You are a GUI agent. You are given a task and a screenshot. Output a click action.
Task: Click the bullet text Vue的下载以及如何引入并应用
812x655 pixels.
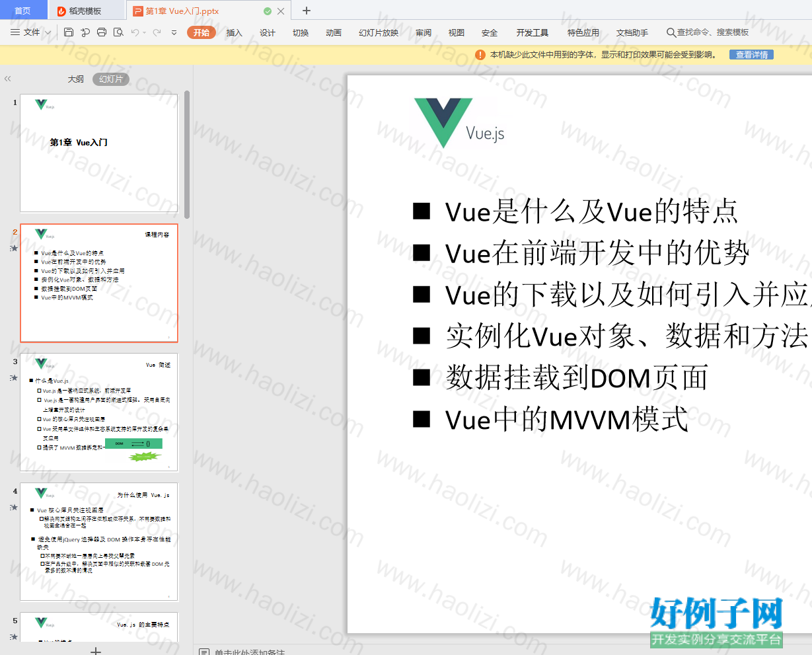click(x=628, y=295)
